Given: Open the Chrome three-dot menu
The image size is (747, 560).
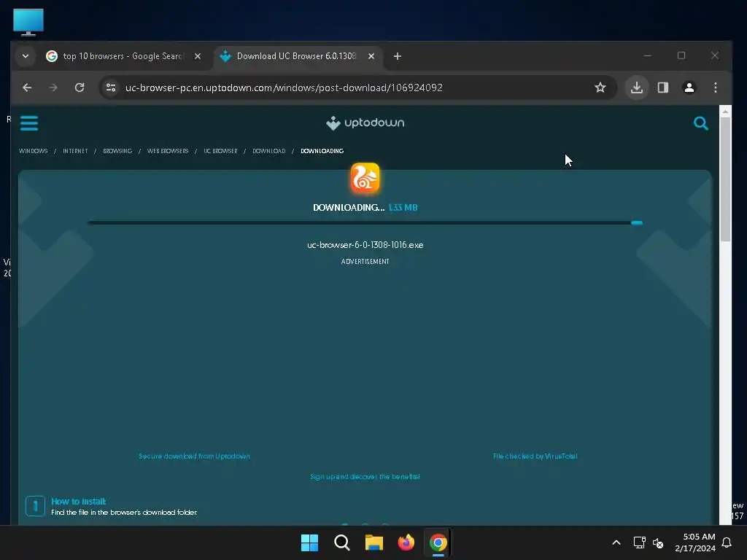Looking at the screenshot, I should click(x=715, y=87).
